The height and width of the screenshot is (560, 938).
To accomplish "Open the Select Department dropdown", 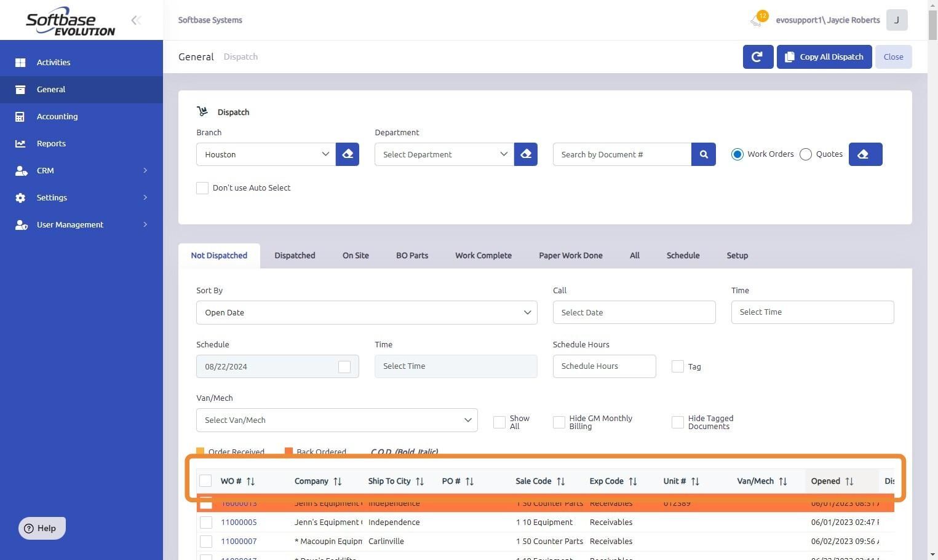I will 444,154.
